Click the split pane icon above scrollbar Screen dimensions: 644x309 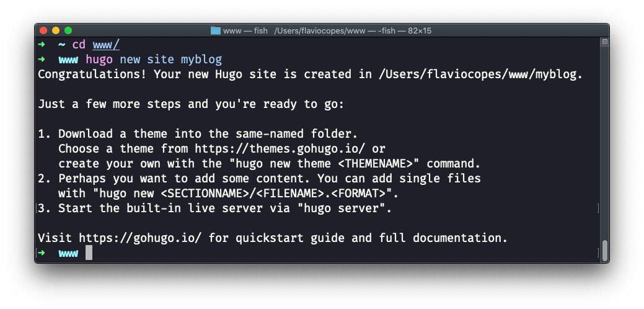point(604,42)
